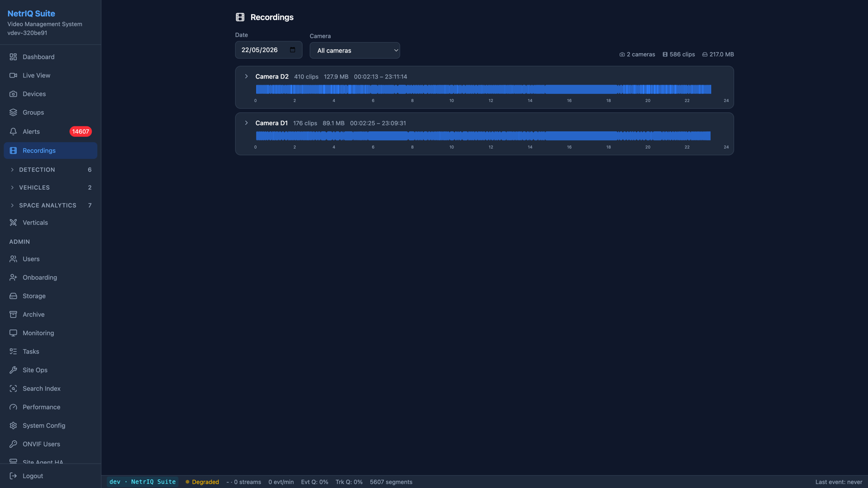Click the vdev-320be91 instance name
The height and width of the screenshot is (488, 868).
27,33
